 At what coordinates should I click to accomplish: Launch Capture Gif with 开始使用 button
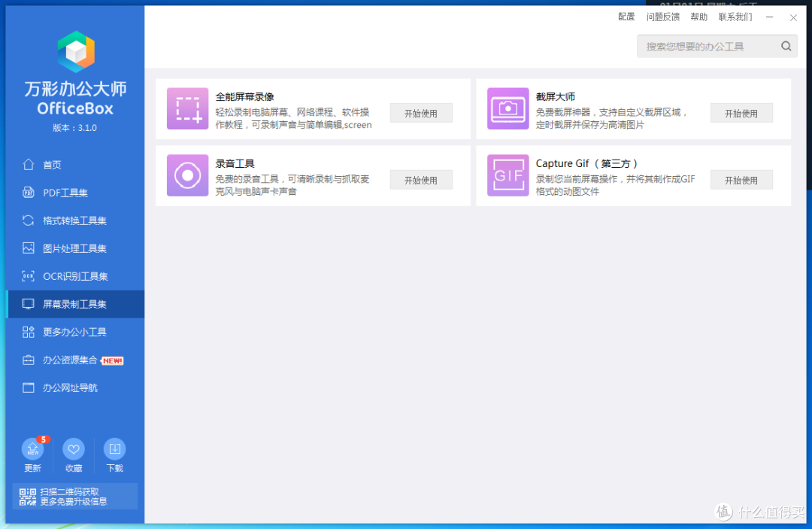point(741,179)
